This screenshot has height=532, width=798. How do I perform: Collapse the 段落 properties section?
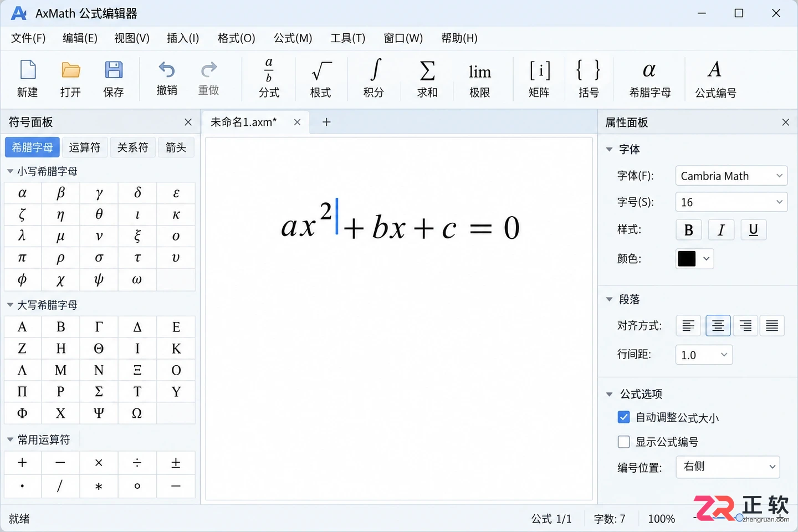609,299
